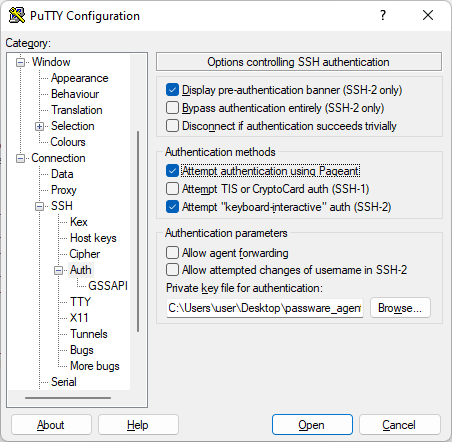The height and width of the screenshot is (442, 452).
Task: Close the PuTTY Configuration dialog
Action: pos(428,15)
